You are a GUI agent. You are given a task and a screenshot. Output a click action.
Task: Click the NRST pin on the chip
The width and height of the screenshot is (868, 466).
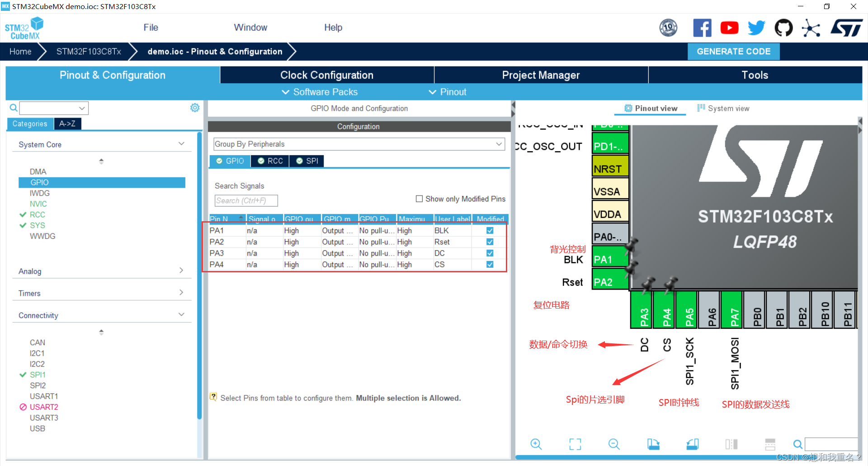[x=610, y=166]
